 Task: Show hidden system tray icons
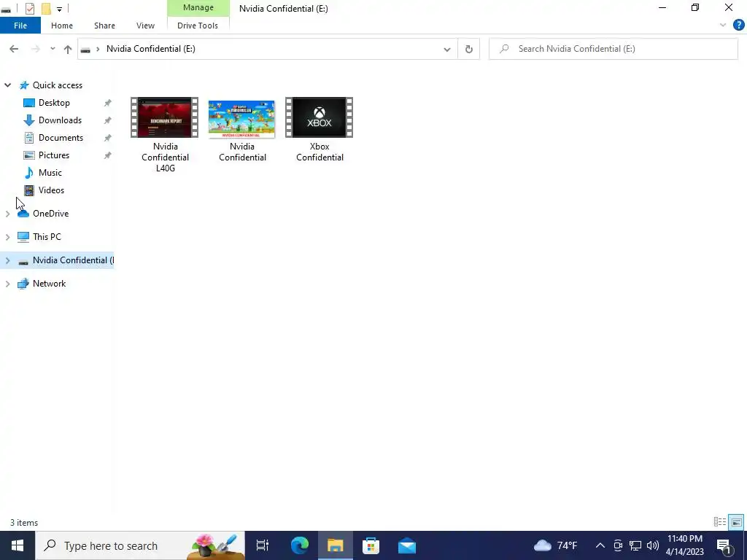[x=600, y=545]
